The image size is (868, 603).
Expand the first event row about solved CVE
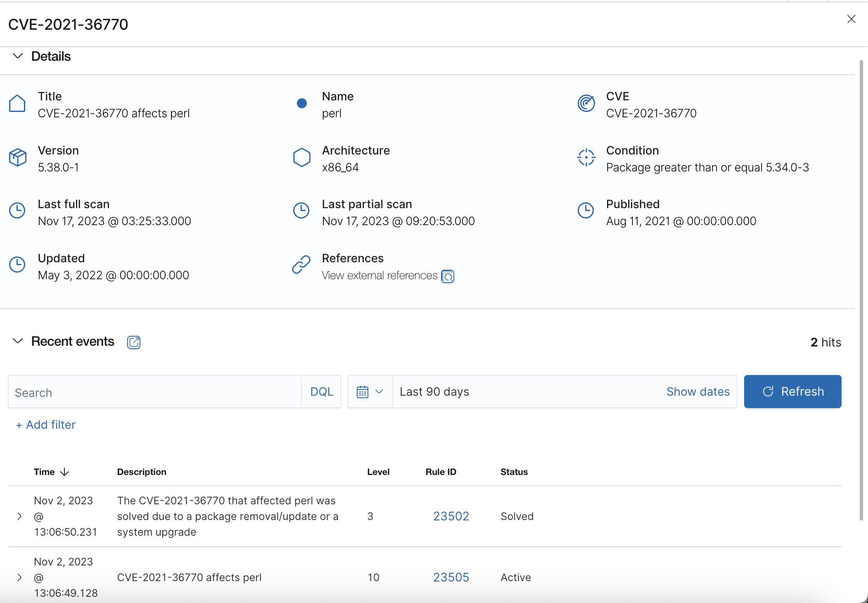tap(19, 516)
